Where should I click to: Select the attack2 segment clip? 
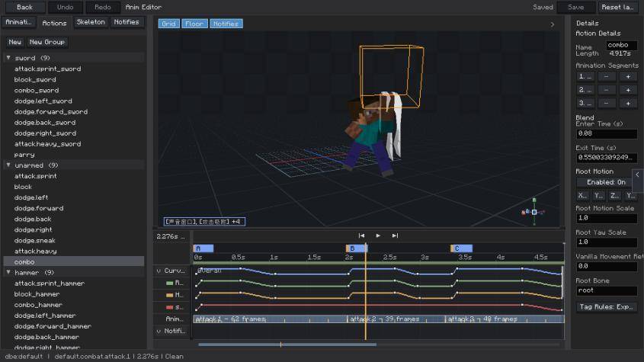tap(396, 319)
